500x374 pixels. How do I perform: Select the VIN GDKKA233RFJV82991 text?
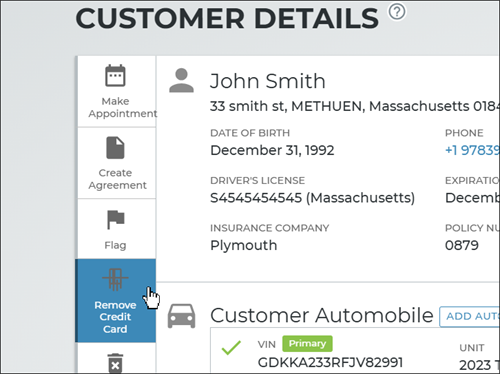331,362
